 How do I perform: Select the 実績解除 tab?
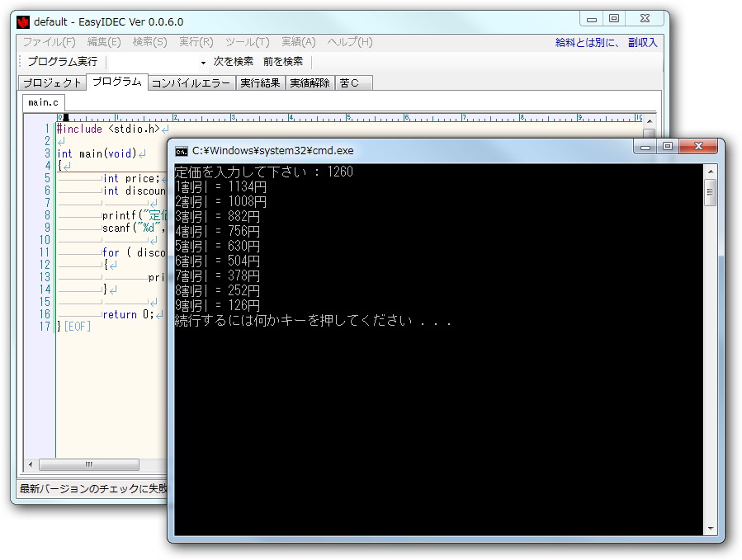pyautogui.click(x=310, y=82)
